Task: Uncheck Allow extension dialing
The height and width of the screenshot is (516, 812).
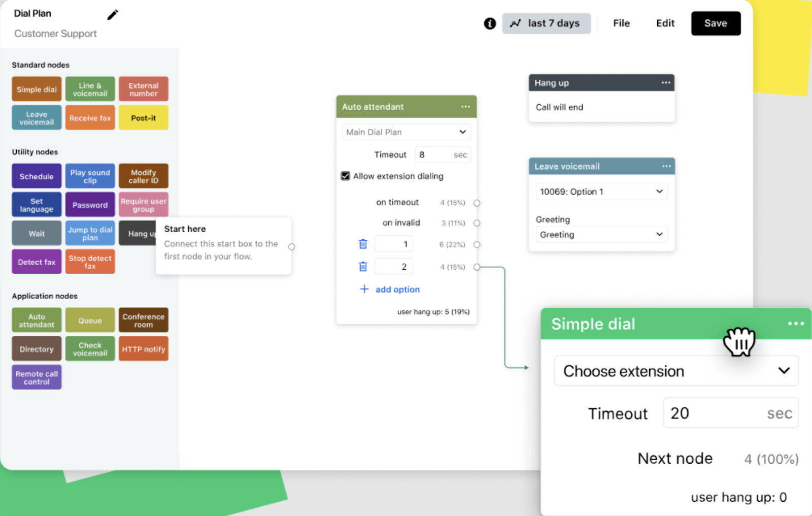Action: (346, 176)
